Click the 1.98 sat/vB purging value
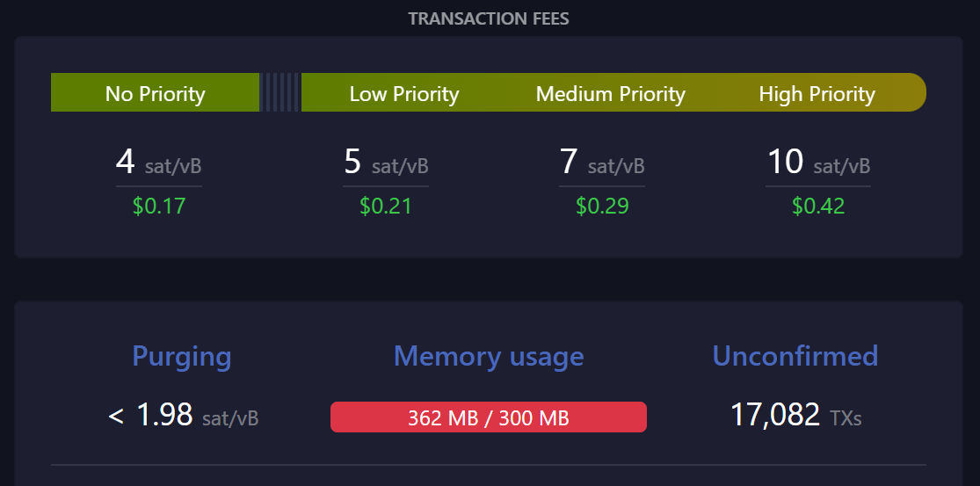The width and height of the screenshot is (980, 486). click(x=183, y=416)
